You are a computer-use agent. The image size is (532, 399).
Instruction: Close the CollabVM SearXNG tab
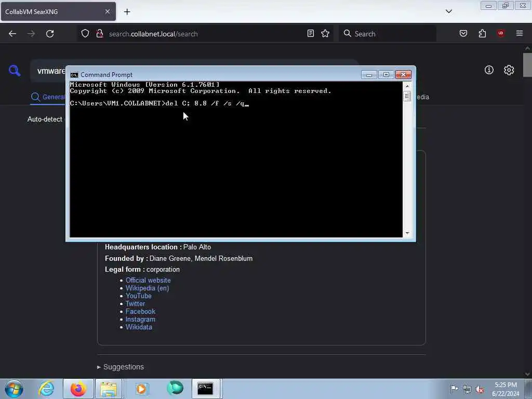coord(107,11)
